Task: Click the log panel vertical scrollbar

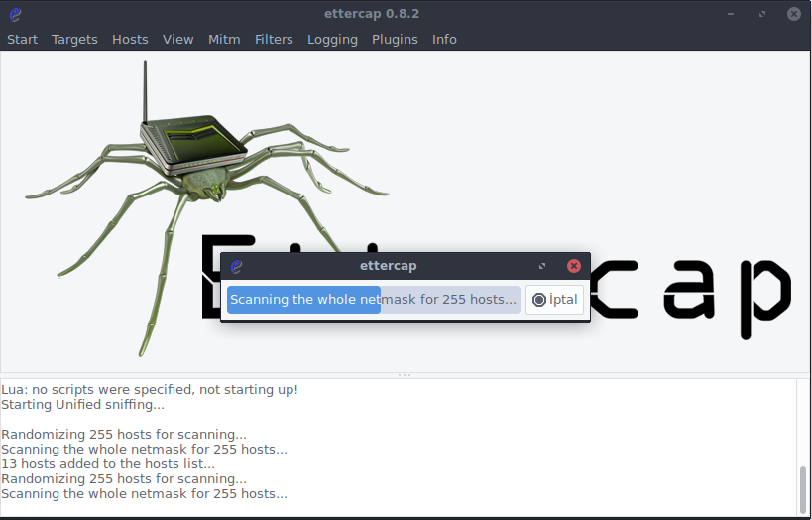Action: [x=803, y=490]
